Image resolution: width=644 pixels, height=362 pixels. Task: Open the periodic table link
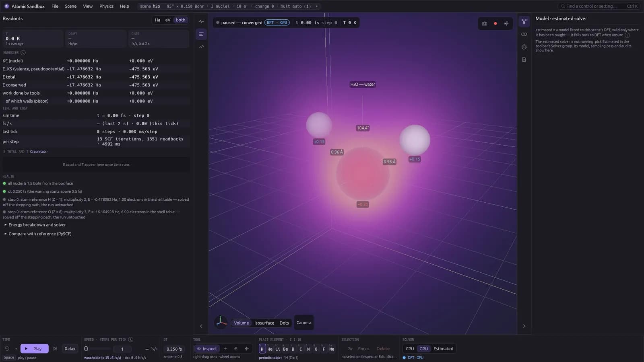point(270,358)
